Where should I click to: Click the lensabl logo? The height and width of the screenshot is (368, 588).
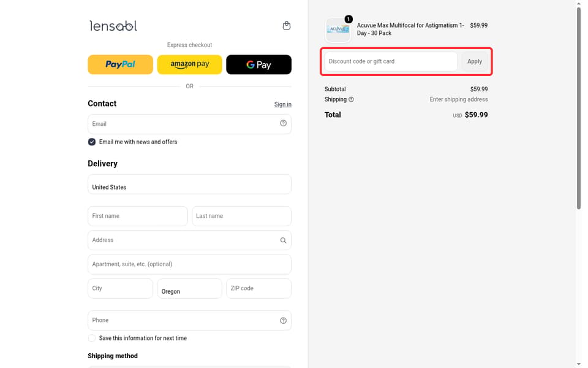pos(113,26)
